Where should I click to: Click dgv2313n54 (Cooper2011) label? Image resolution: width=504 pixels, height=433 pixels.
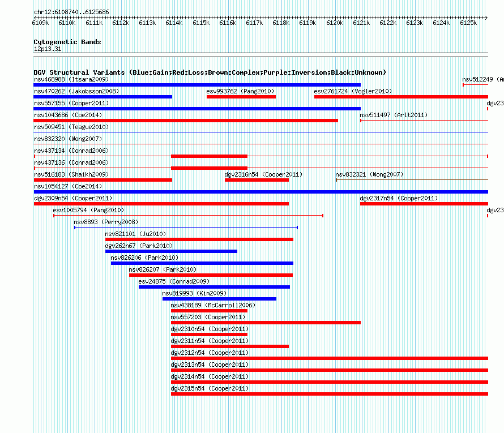(x=210, y=365)
